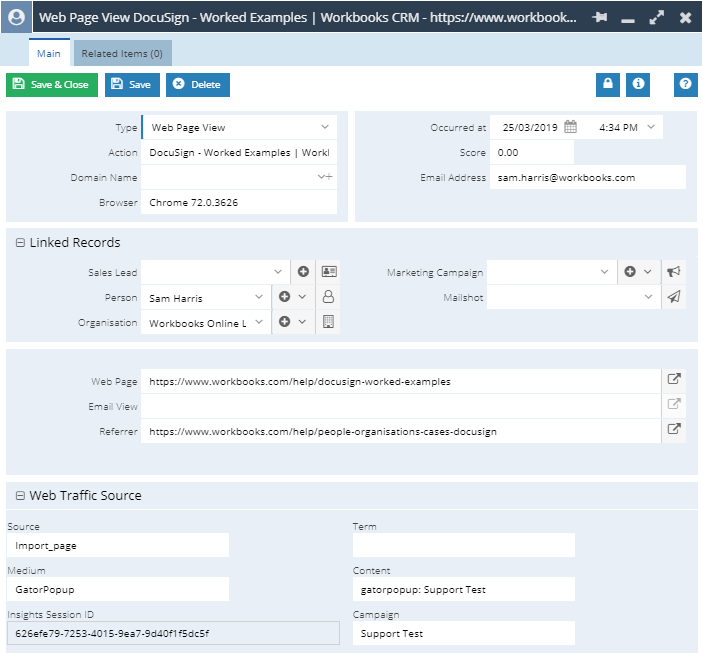Click the Email Address field
The width and height of the screenshot is (703, 654).
[x=587, y=178]
